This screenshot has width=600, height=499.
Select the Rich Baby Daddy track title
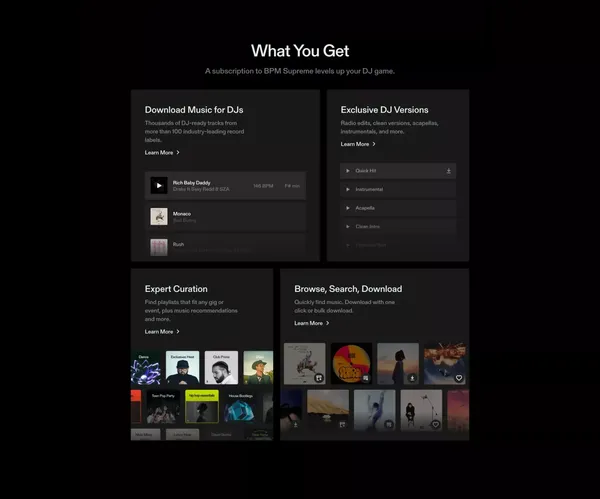click(x=191, y=183)
